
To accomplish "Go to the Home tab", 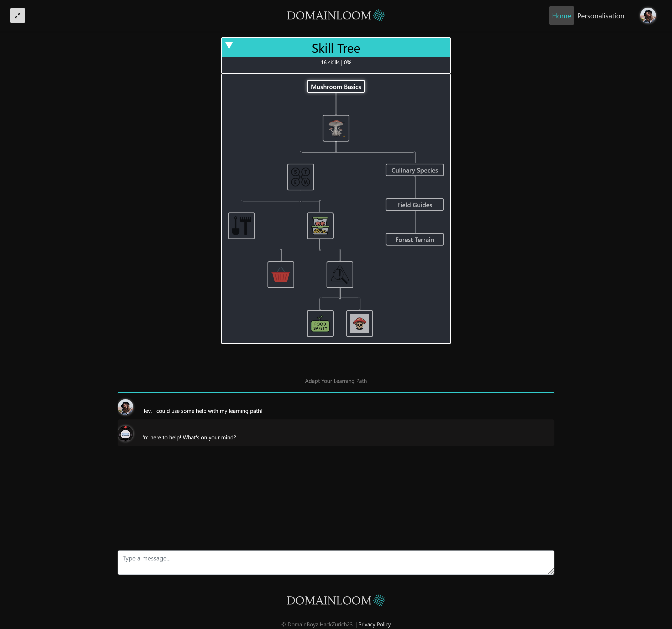I will (561, 16).
